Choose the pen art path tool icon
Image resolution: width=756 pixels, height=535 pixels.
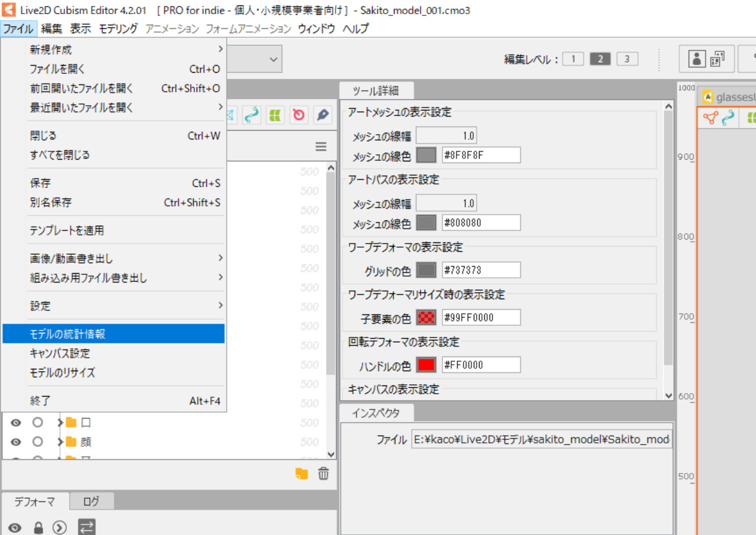click(x=322, y=115)
